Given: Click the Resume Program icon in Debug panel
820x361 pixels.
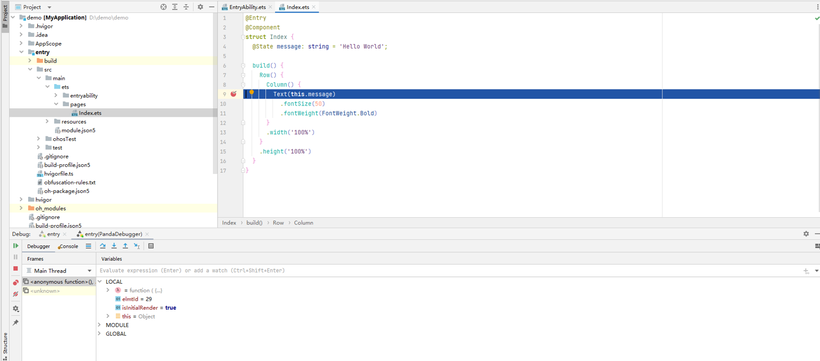Looking at the screenshot, I should pyautogui.click(x=16, y=246).
